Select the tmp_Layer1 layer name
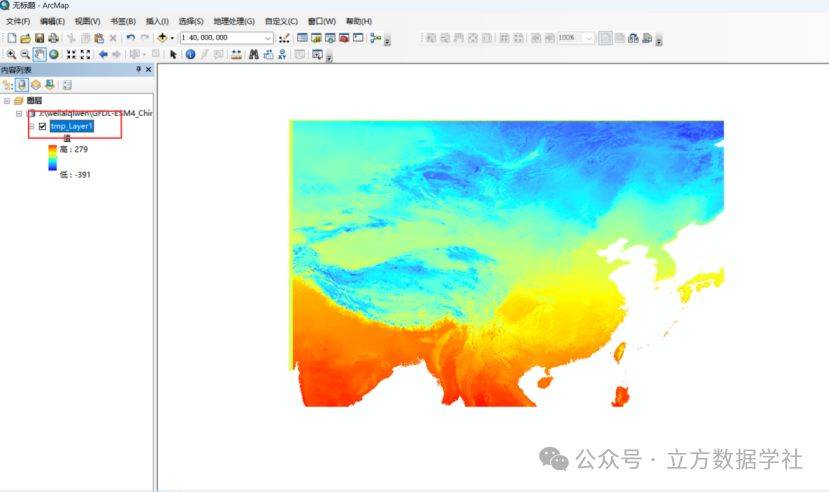Screen dimensions: 829x492 click(x=72, y=126)
